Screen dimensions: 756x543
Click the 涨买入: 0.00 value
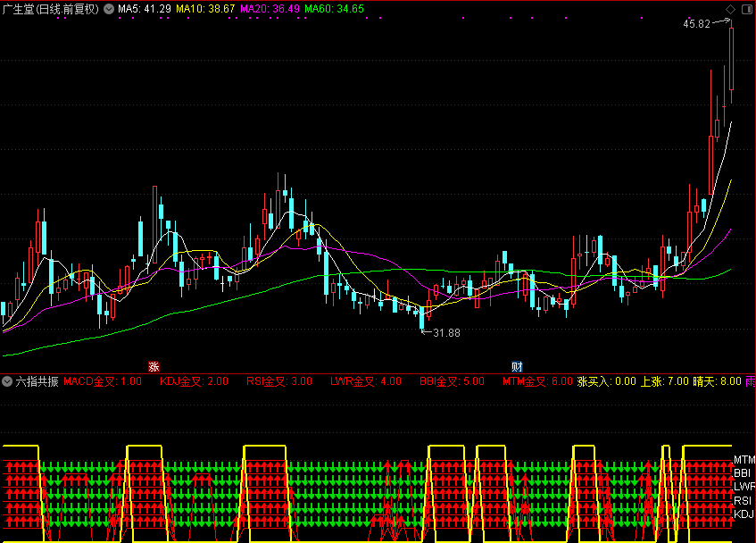click(607, 381)
